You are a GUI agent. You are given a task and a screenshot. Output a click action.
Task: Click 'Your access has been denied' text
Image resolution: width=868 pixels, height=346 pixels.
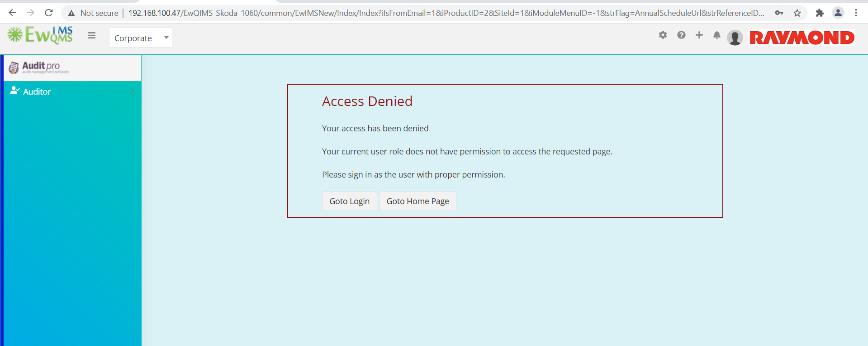tap(375, 129)
